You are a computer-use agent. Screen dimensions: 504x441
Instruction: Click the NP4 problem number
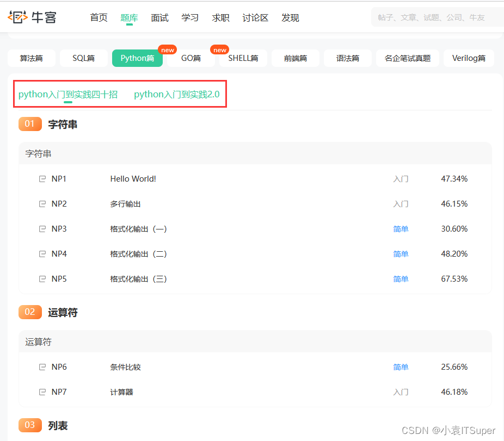coord(59,254)
